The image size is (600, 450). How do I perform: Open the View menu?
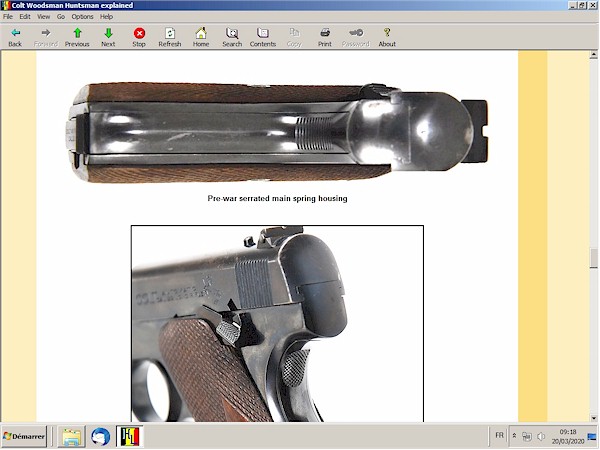point(44,16)
